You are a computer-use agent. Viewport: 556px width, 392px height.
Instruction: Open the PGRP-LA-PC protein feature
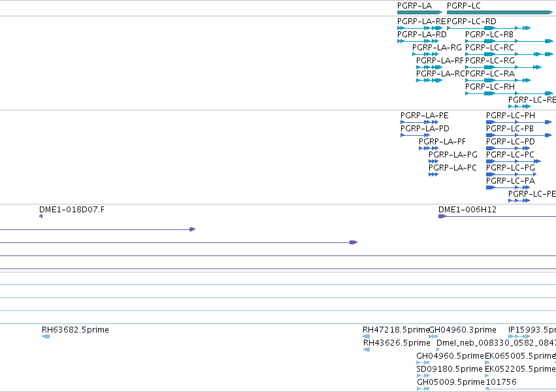click(x=433, y=174)
